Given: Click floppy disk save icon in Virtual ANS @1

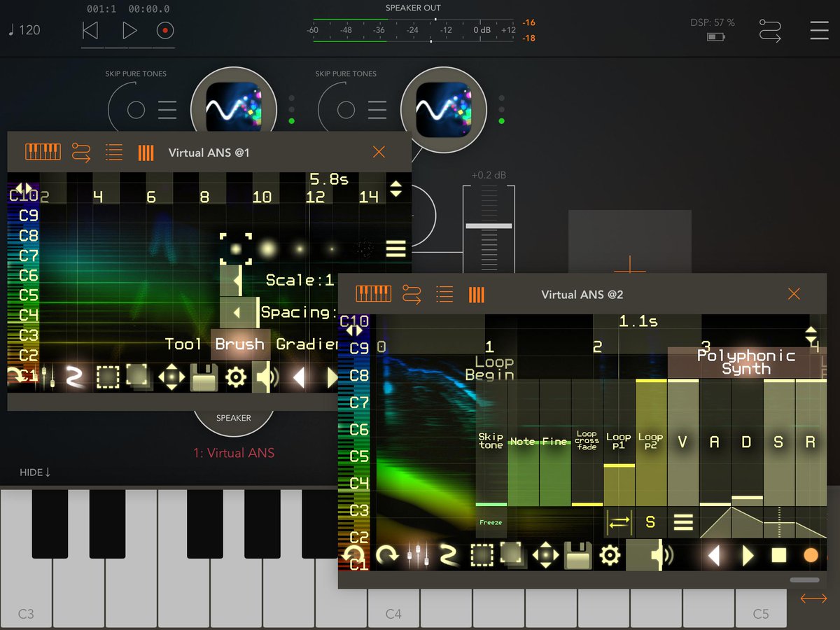Looking at the screenshot, I should 204,378.
